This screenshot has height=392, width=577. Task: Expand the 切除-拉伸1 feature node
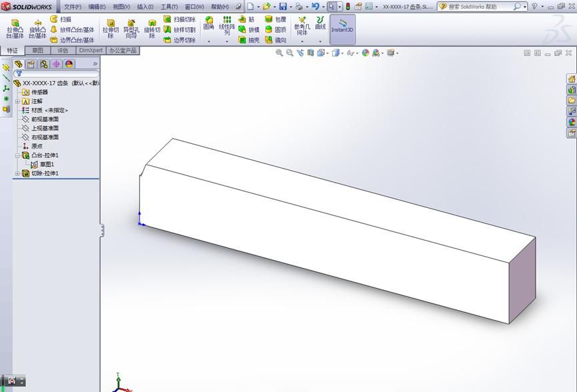[x=17, y=172]
